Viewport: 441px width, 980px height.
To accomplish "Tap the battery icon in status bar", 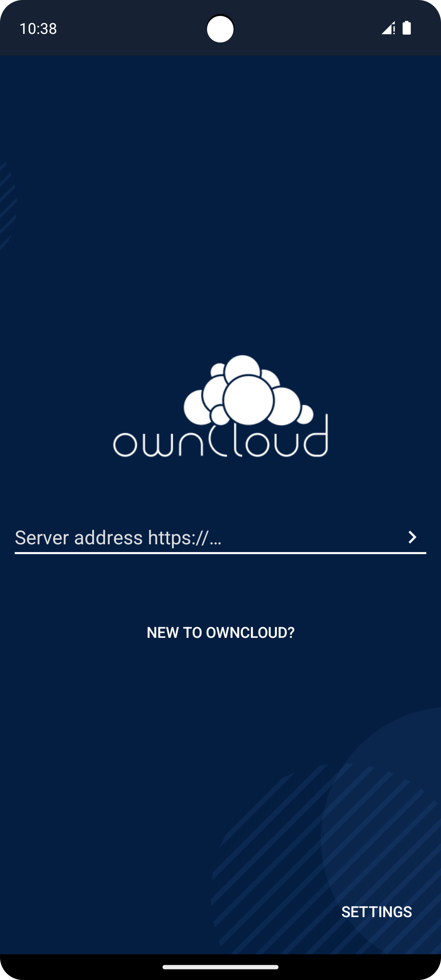I will (407, 28).
